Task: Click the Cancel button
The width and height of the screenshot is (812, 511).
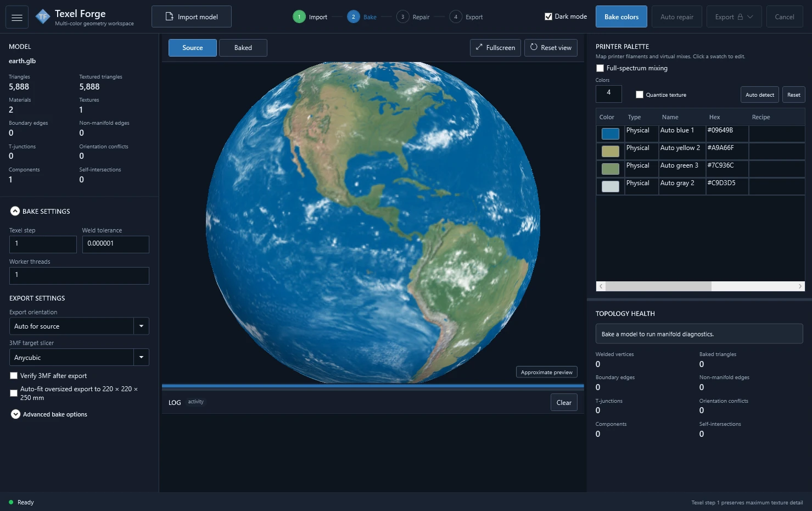Action: tap(785, 17)
